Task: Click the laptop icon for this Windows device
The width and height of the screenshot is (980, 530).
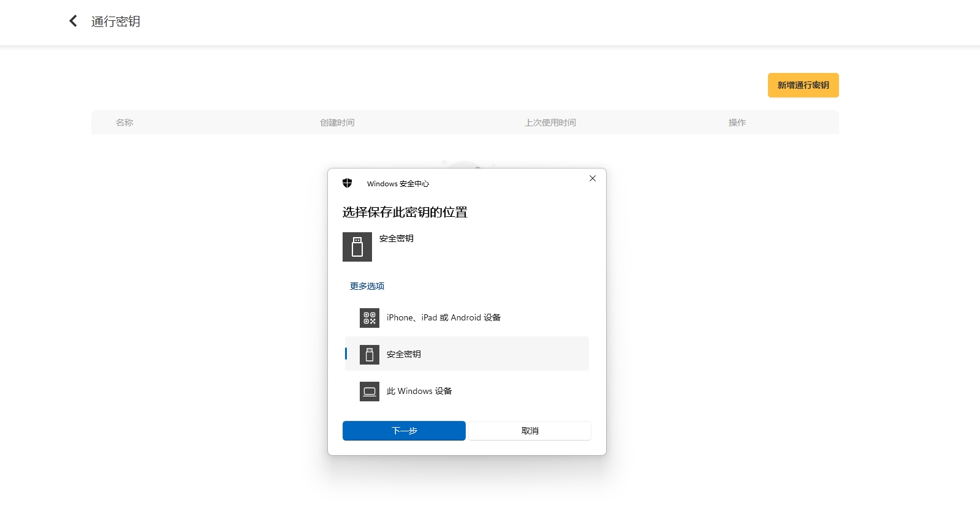Action: click(x=370, y=391)
